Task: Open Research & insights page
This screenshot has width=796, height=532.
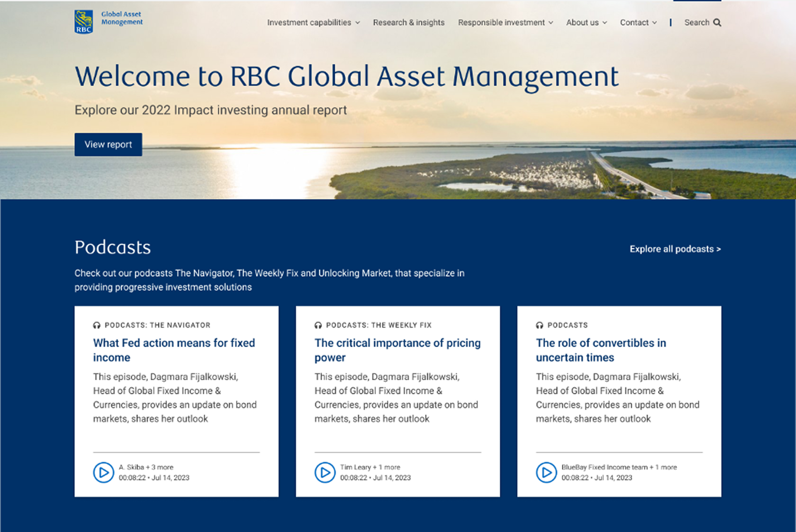Action: pyautogui.click(x=408, y=23)
